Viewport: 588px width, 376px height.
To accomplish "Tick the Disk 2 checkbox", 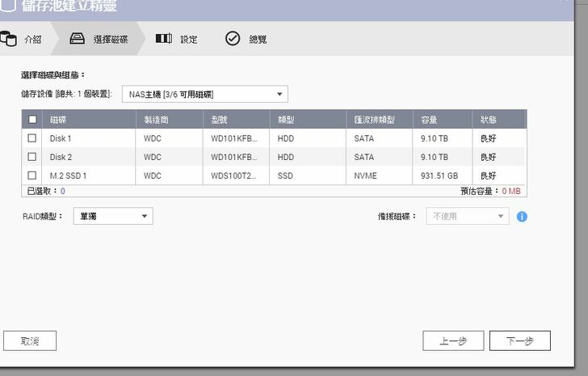I will (x=32, y=157).
